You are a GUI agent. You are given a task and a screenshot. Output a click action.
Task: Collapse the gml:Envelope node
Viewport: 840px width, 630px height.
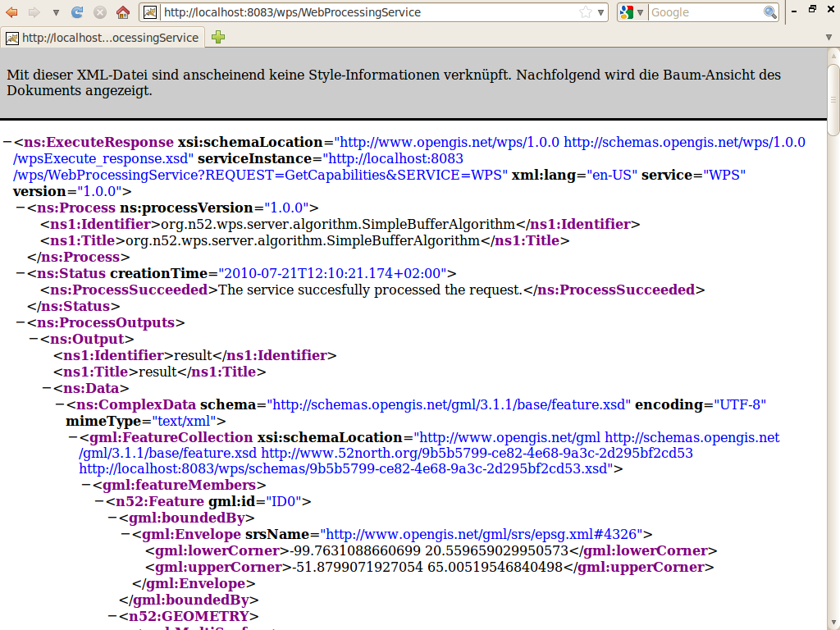point(126,534)
